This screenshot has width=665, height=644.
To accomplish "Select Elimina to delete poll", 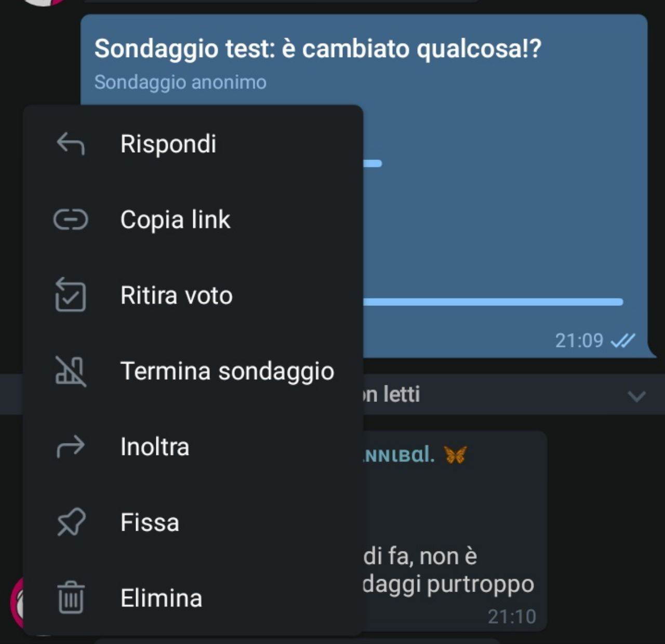I will [193, 598].
